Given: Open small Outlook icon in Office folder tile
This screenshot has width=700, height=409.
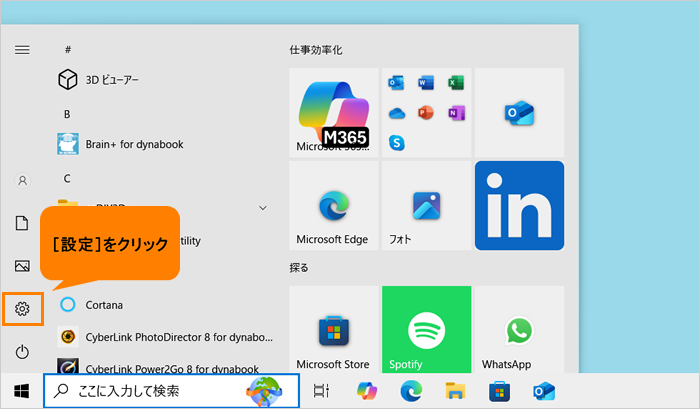Looking at the screenshot, I should (x=396, y=83).
